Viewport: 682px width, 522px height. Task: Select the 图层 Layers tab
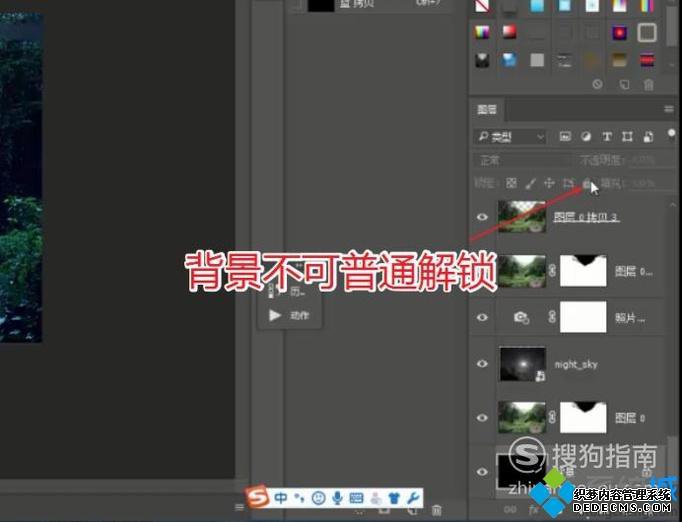tap(487, 109)
